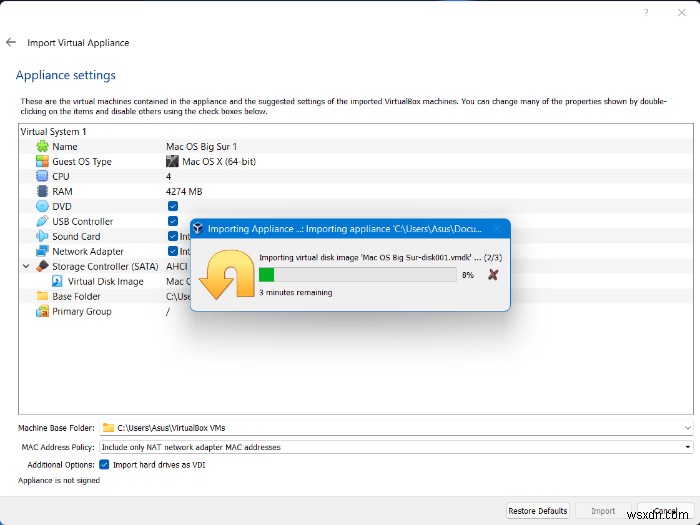Collapse the Storage Controller (SATA) tree node
Image resolution: width=700 pixels, height=525 pixels.
26,266
